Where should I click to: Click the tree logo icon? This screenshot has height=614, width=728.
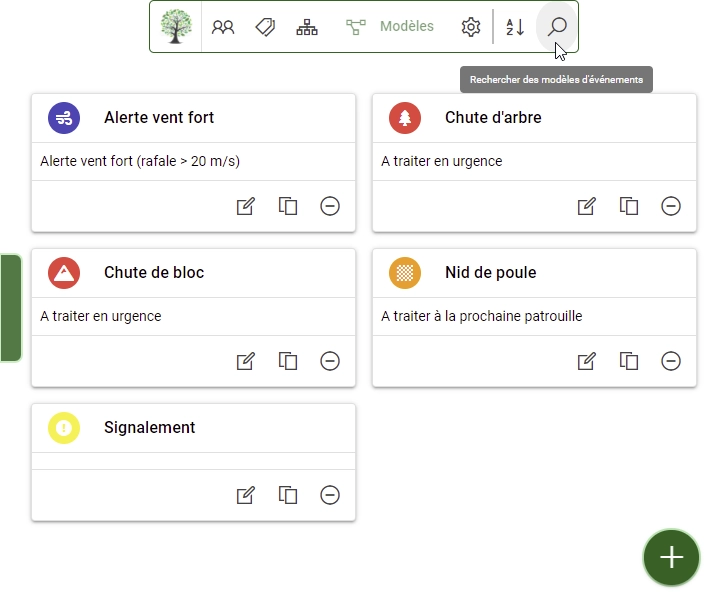[176, 27]
